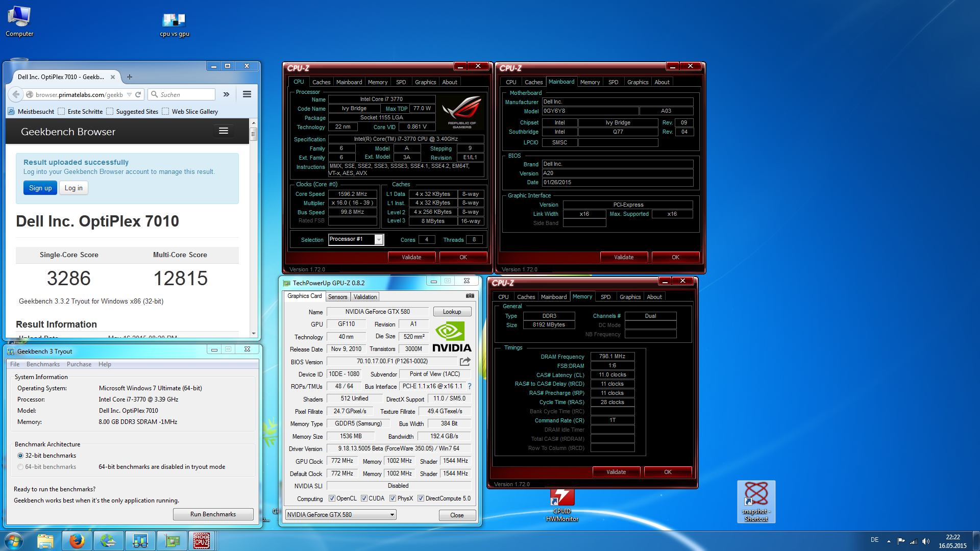Screen dimensions: 980x551
Task: Switch to Firefox in the taskbar
Action: pyautogui.click(x=77, y=541)
